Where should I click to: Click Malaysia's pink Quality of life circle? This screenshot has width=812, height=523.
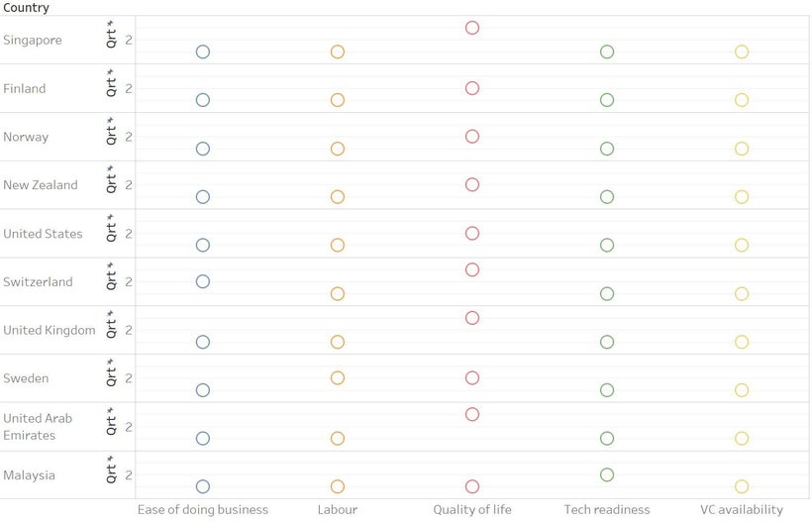(472, 486)
